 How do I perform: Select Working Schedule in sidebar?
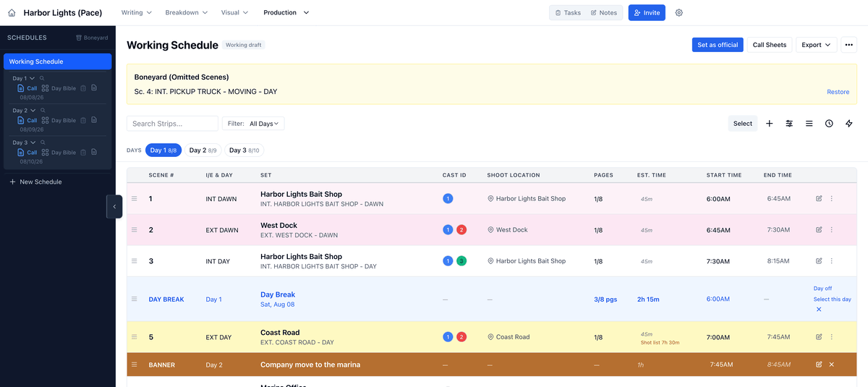pyautogui.click(x=58, y=61)
